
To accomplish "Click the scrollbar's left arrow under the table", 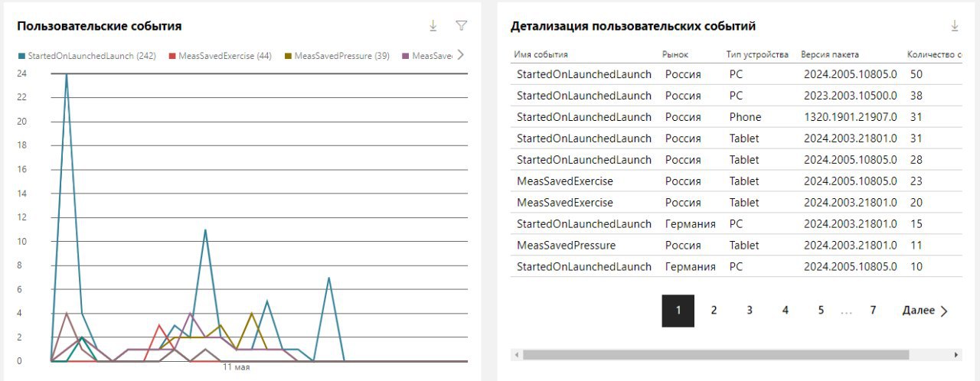I will tap(517, 355).
